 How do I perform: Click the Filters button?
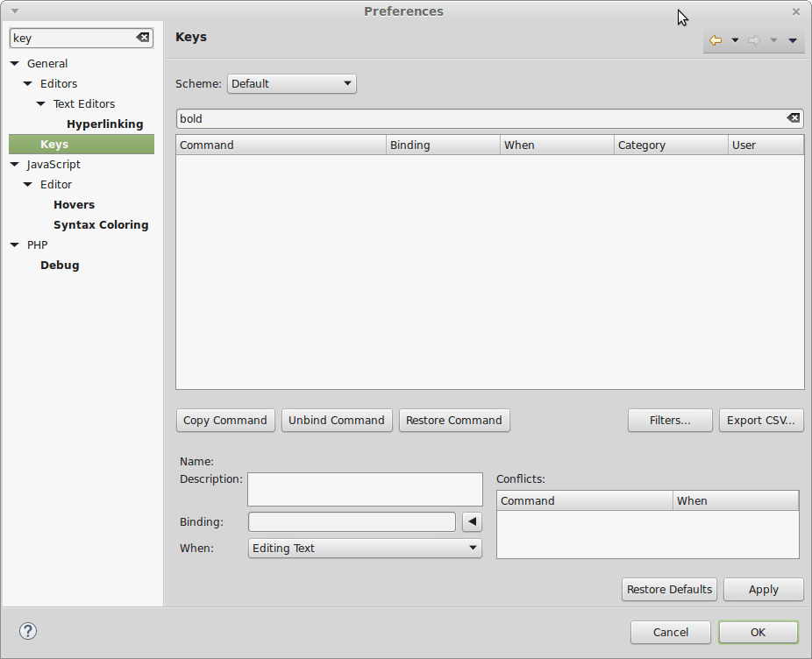point(670,421)
